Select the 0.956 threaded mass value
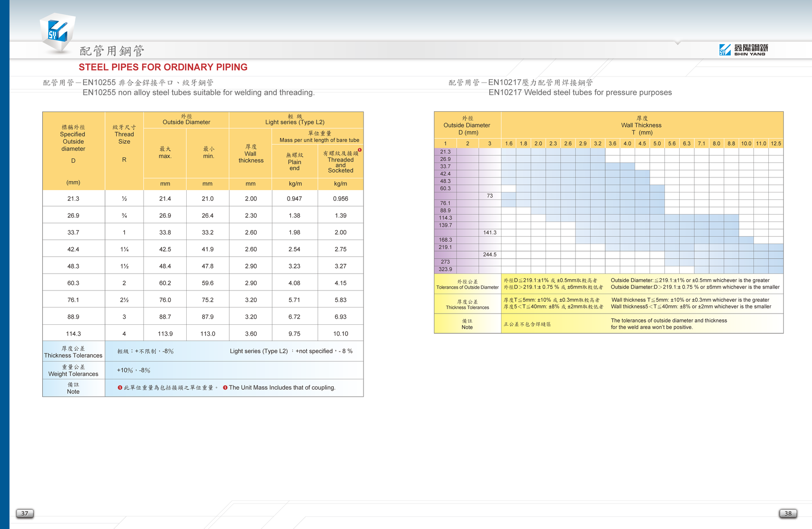Screen dimensions: 812x529 [x=341, y=199]
